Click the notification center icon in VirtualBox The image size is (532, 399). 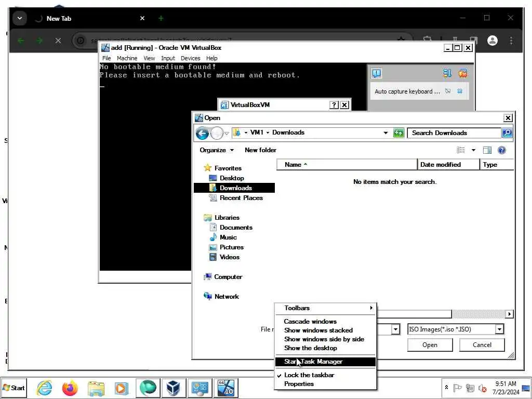click(x=376, y=73)
